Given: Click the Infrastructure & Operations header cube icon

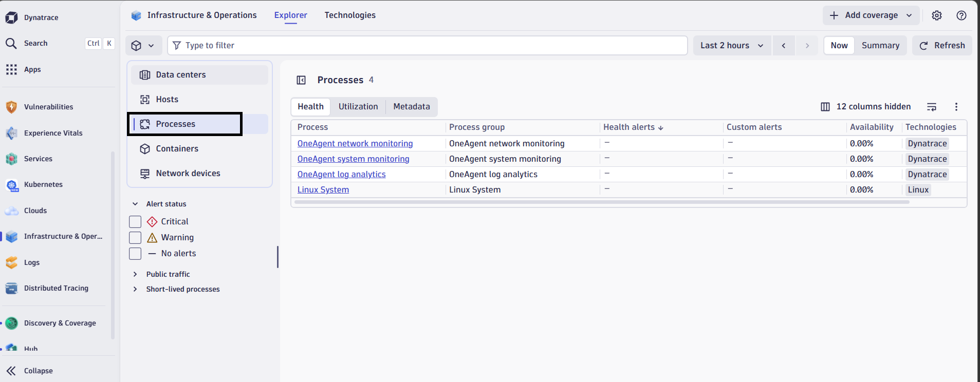Looking at the screenshot, I should click(136, 15).
